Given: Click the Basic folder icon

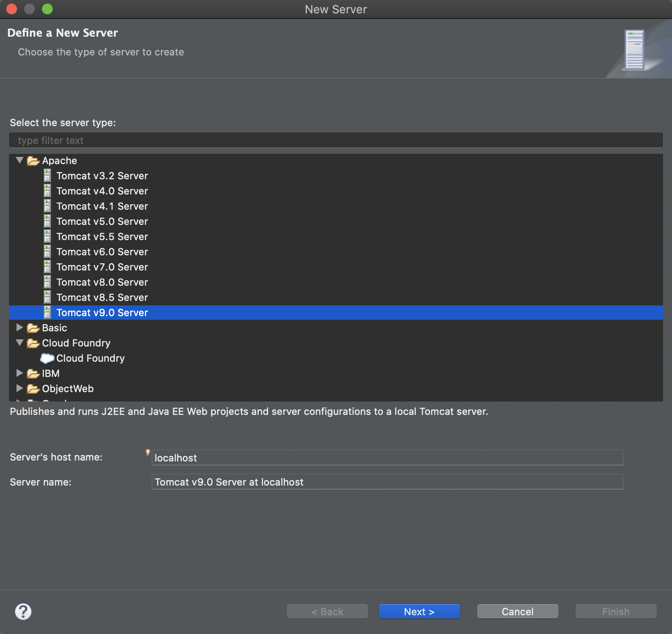Looking at the screenshot, I should click(33, 328).
